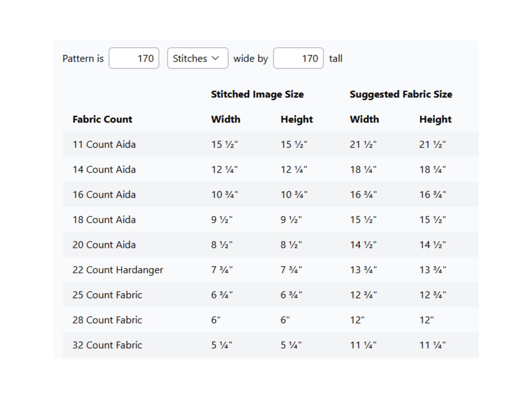Click 20 Count Aida stitched height 8 ½"

click(291, 245)
